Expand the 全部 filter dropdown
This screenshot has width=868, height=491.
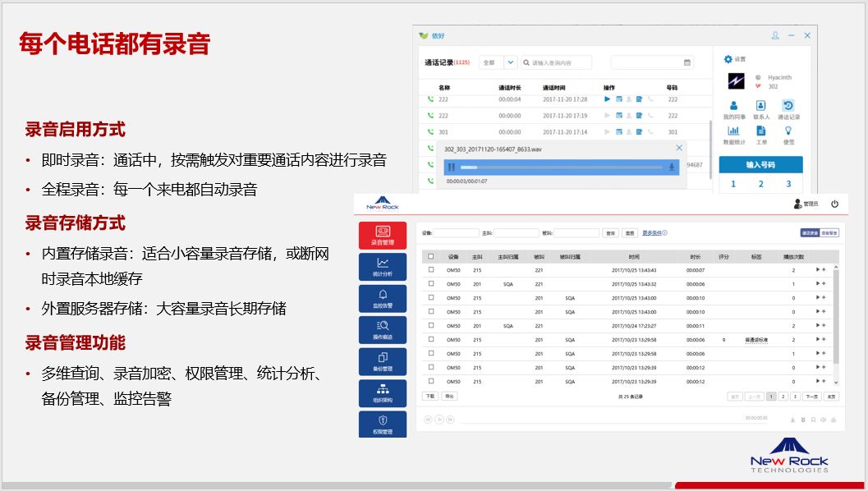[x=509, y=62]
